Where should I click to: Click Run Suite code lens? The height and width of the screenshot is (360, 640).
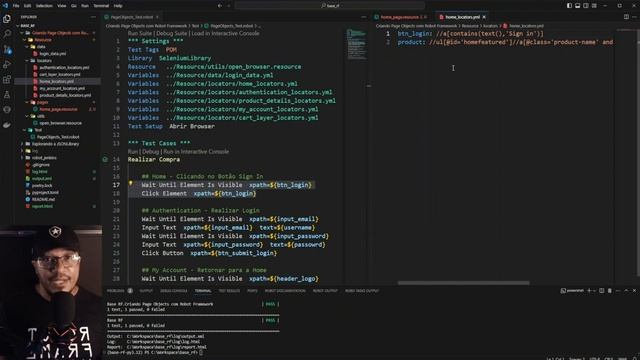click(x=140, y=33)
